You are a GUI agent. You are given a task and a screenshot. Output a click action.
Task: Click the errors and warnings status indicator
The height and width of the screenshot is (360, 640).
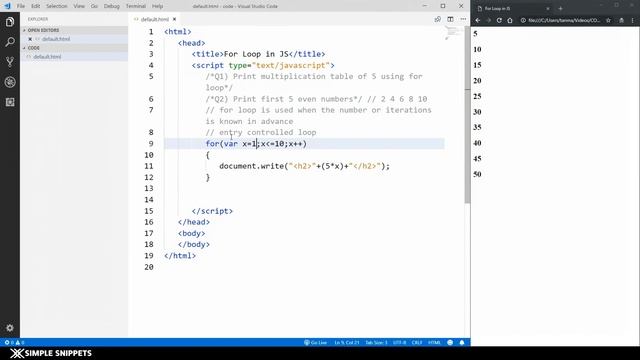[x=14, y=342]
